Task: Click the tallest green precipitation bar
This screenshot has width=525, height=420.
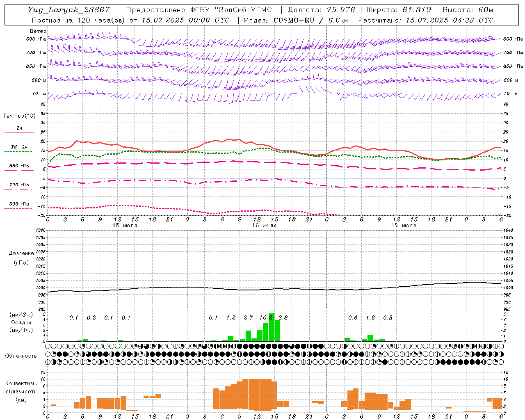Action: [272, 327]
